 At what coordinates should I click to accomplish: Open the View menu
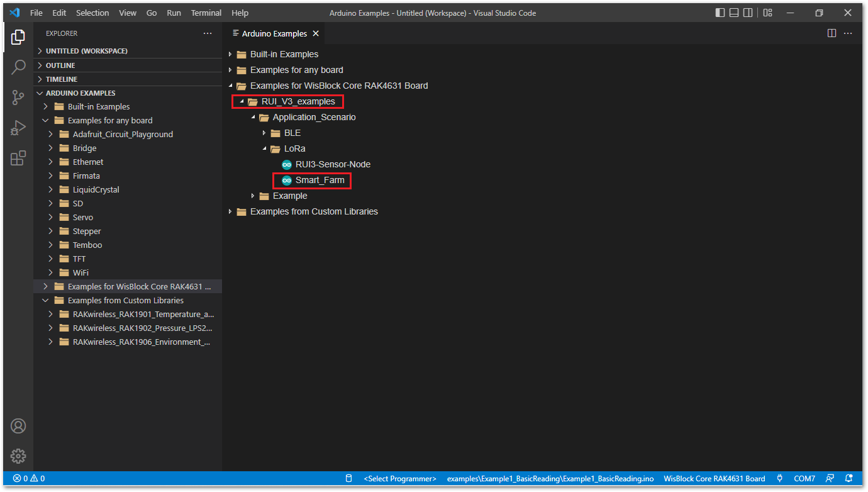click(128, 13)
